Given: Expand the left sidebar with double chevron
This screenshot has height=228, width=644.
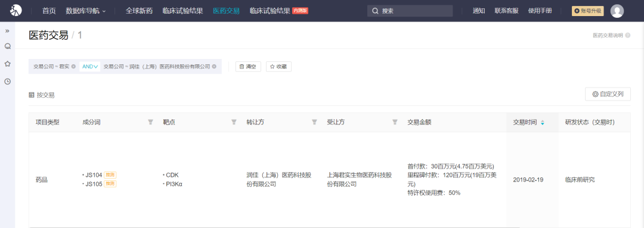Looking at the screenshot, I should [7, 31].
